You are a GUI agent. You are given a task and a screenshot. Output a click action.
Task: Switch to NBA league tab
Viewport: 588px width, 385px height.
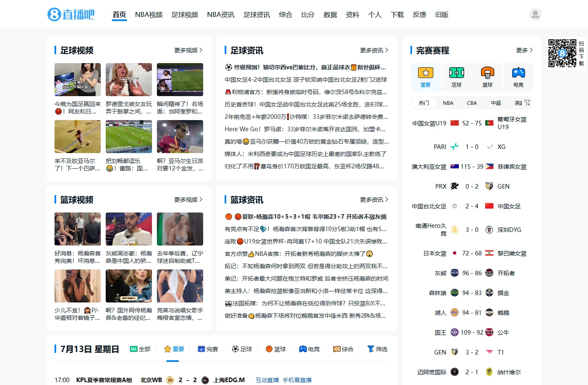(x=448, y=103)
